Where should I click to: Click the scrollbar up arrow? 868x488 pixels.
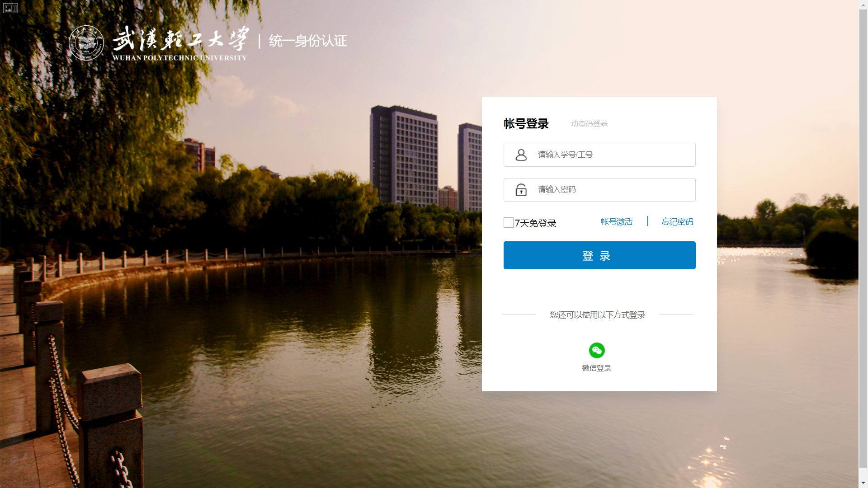click(x=863, y=4)
